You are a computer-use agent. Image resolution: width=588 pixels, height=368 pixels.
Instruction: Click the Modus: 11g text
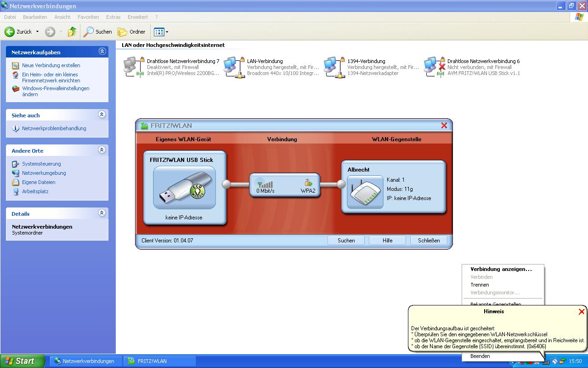click(x=400, y=189)
